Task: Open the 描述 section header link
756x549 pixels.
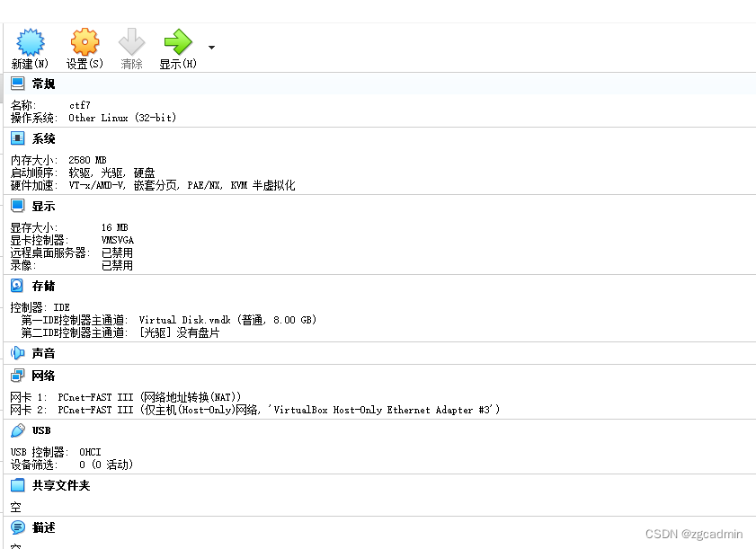Action: coord(43,527)
